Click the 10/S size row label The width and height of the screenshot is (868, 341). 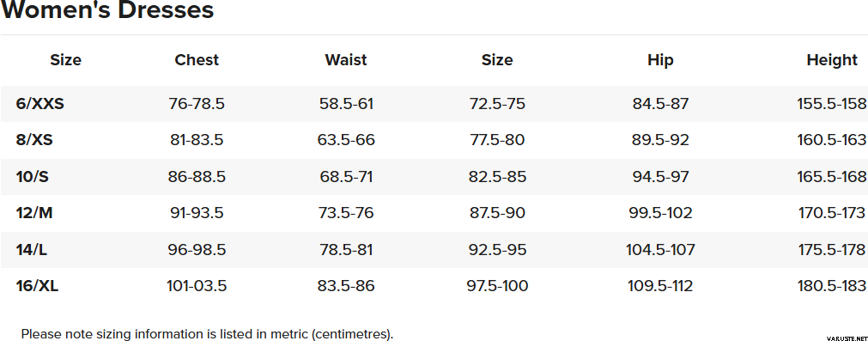[32, 177]
